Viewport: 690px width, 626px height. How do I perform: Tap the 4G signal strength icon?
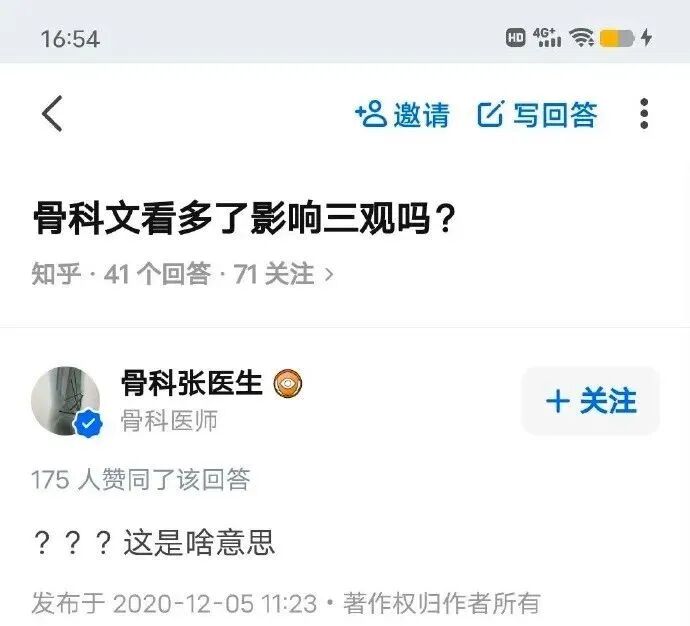pyautogui.click(x=547, y=37)
